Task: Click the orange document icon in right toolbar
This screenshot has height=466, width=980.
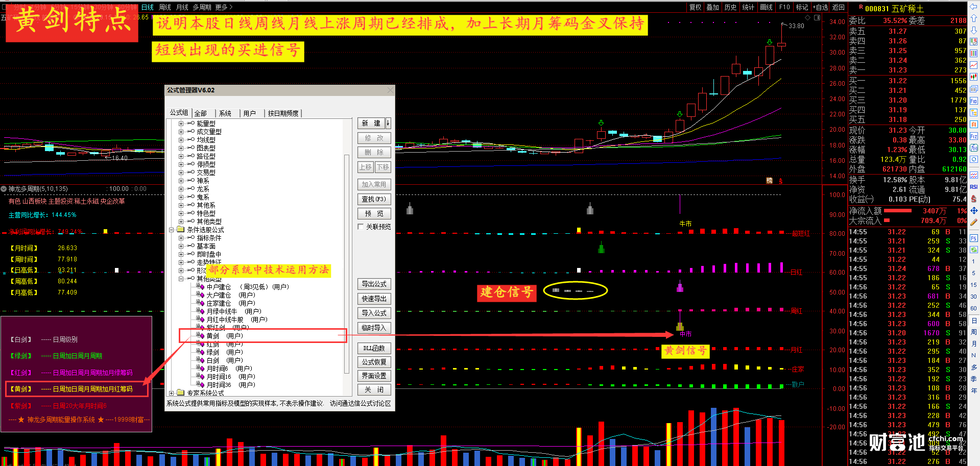Action: click(x=974, y=124)
